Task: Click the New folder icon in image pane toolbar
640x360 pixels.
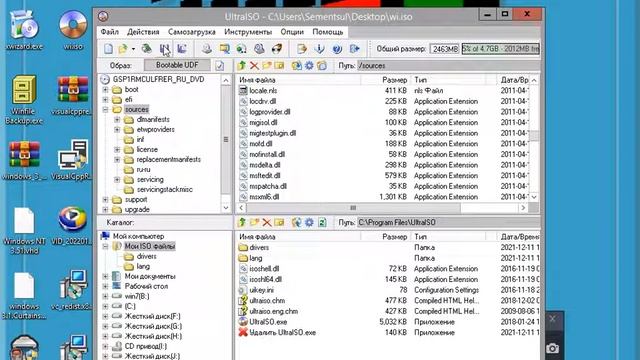Action: 267,65
